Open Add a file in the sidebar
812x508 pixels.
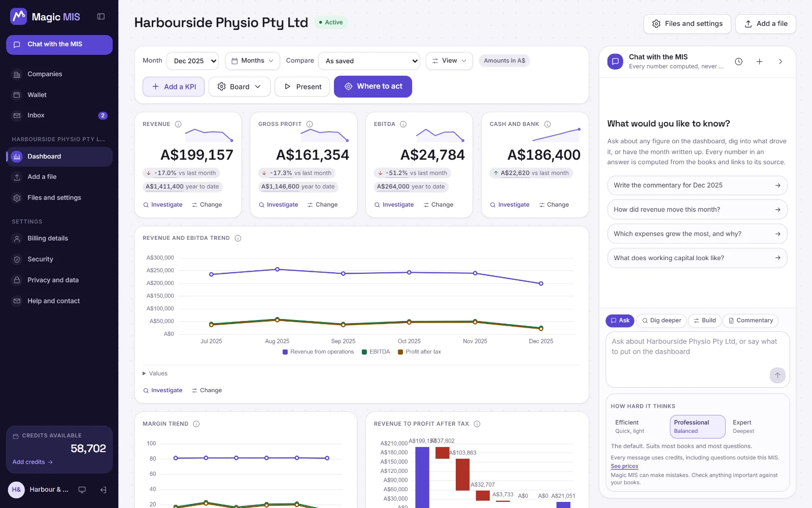(59, 177)
